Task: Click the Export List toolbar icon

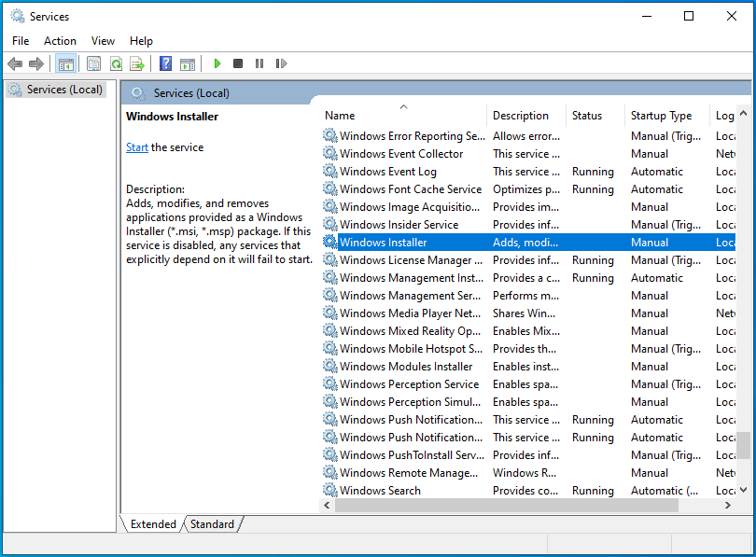Action: [137, 63]
